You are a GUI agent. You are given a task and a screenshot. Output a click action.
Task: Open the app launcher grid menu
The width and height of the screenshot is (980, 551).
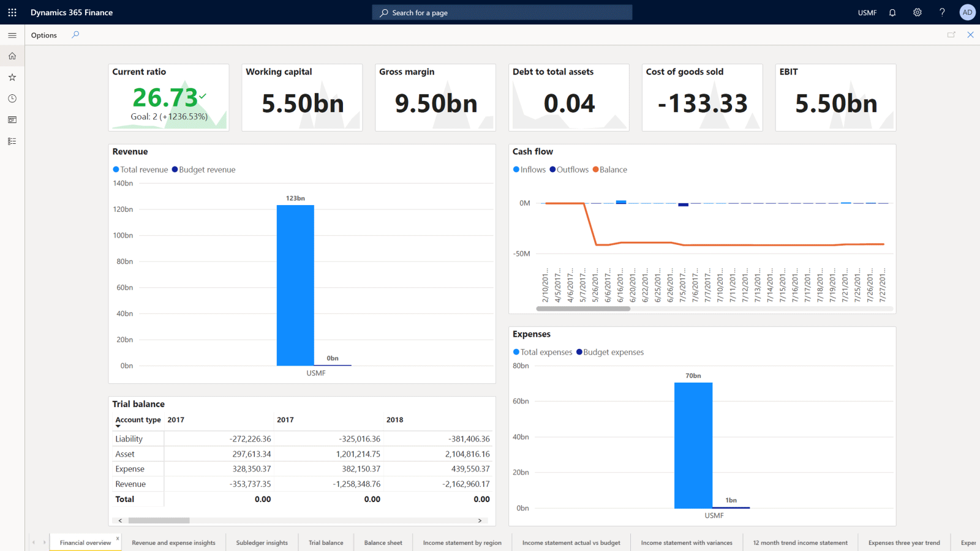[12, 12]
